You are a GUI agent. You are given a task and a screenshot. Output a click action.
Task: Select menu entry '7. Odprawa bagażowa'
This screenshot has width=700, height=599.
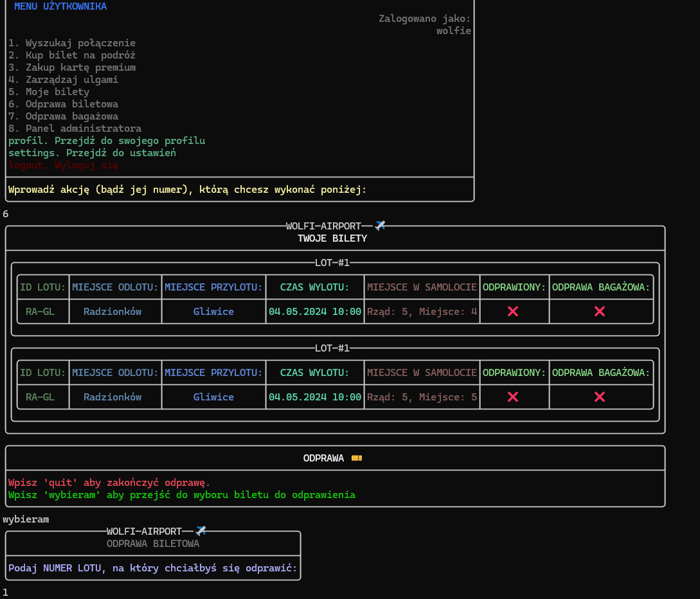tap(63, 116)
